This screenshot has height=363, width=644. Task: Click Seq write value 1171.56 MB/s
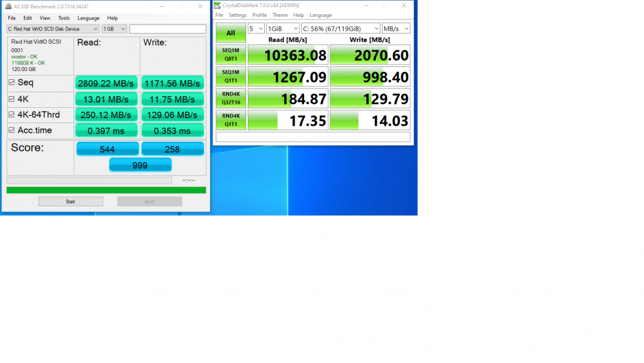(x=173, y=83)
